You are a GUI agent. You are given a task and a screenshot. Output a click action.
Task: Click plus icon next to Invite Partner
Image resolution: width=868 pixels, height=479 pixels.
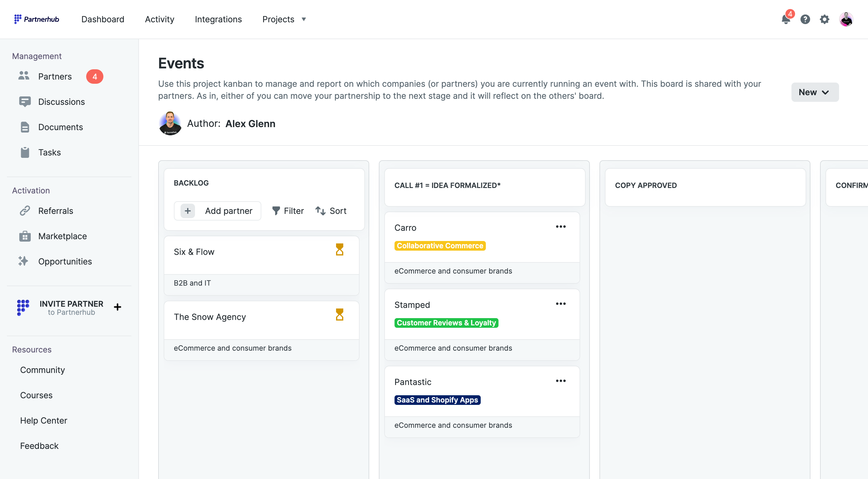[117, 307]
